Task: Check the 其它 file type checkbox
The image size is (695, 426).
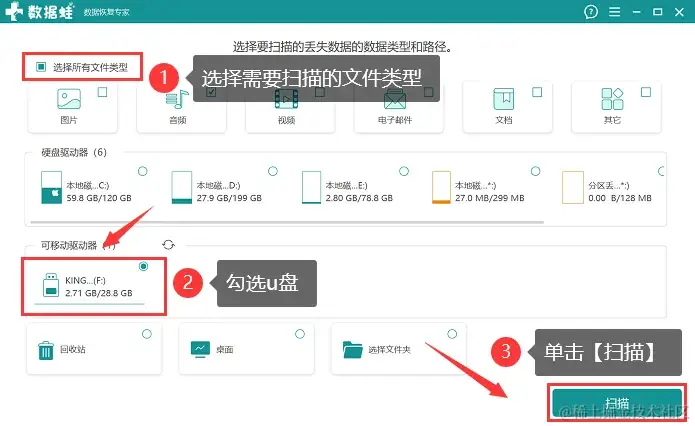Action: click(x=646, y=92)
